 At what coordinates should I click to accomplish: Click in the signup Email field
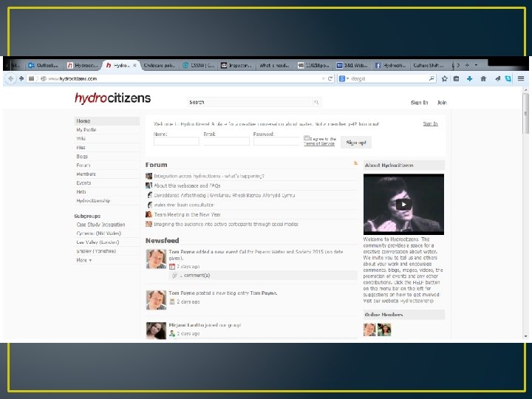tap(226, 141)
